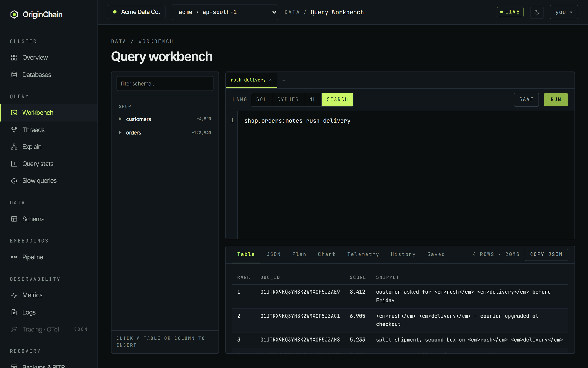Click the orders table name
The image size is (588, 368).
pos(133,133)
